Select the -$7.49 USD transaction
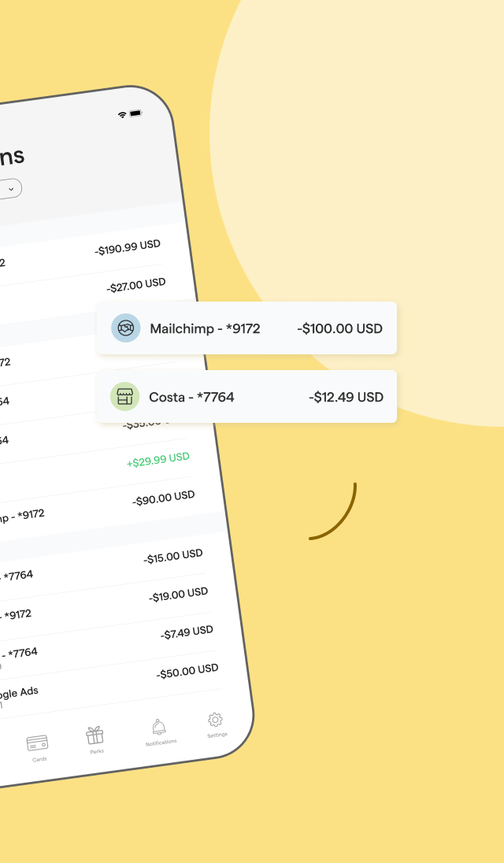504x863 pixels. click(187, 632)
